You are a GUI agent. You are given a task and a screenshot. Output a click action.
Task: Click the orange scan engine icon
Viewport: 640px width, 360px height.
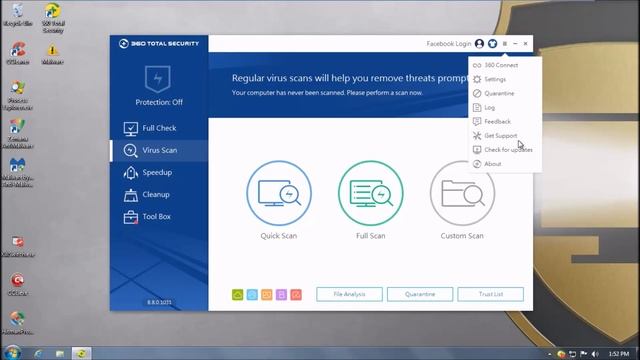[267, 294]
